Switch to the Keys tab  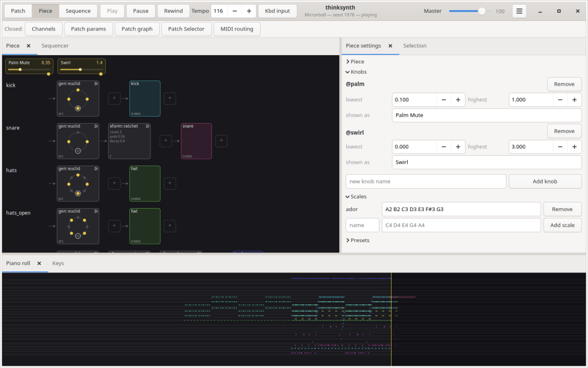click(58, 263)
